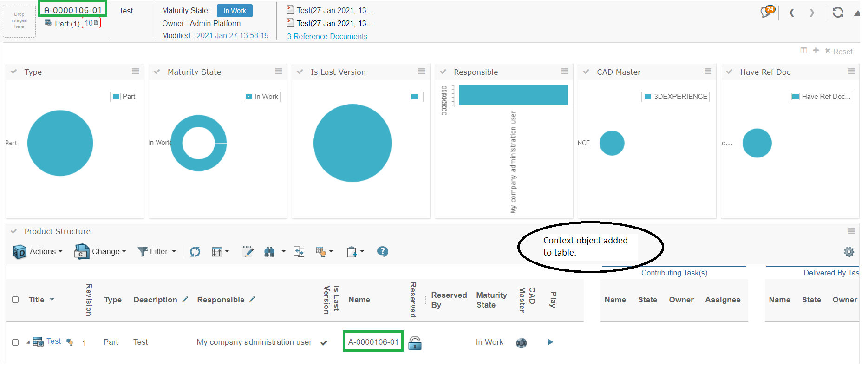868x367 pixels.
Task: Open the Filter dropdown
Action: tap(157, 251)
